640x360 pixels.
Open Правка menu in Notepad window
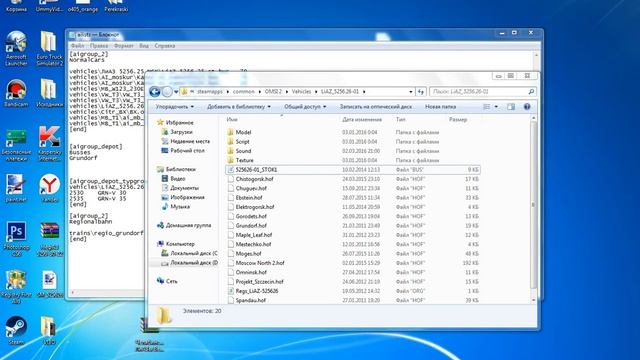click(x=99, y=46)
